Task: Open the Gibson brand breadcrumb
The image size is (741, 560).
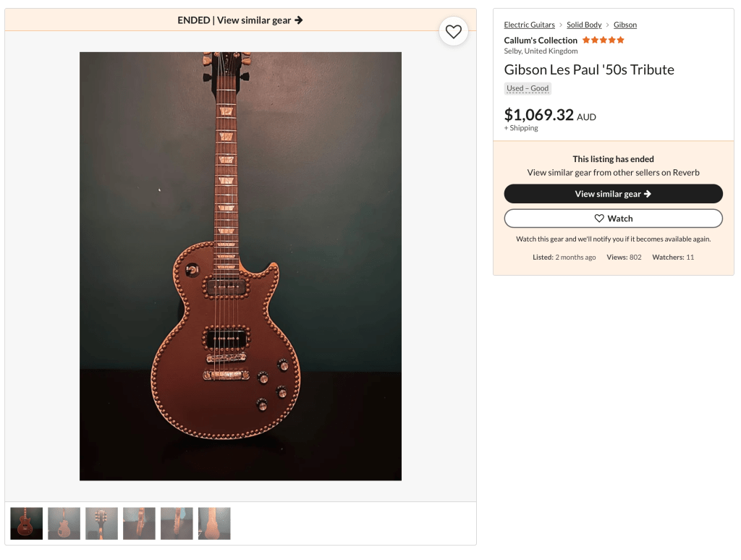Action: click(x=625, y=25)
